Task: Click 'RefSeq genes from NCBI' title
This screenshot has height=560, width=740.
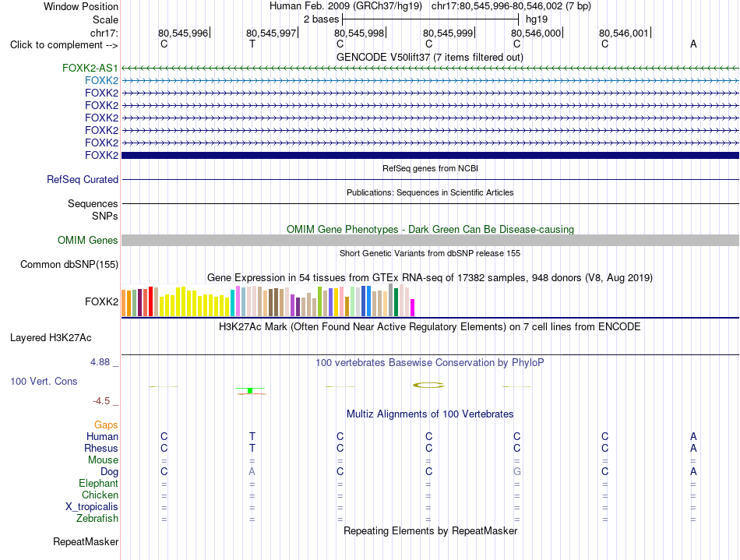Action: point(431,168)
